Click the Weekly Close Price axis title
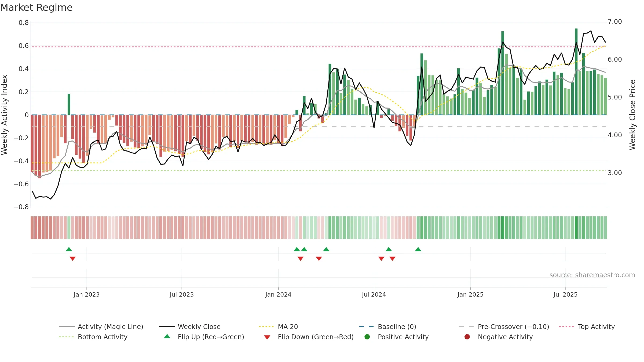Screen dimensions: 644x362 point(632,115)
